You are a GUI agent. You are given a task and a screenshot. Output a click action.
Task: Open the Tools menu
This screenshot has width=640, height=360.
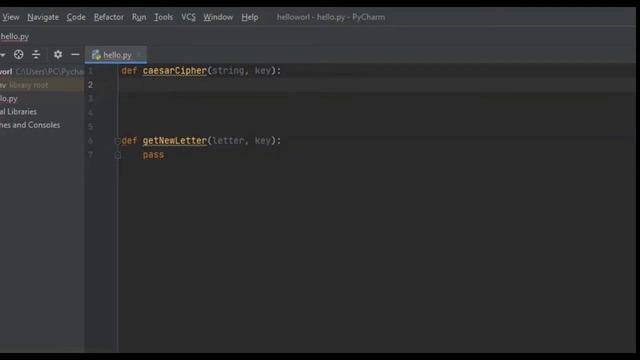coord(163,17)
